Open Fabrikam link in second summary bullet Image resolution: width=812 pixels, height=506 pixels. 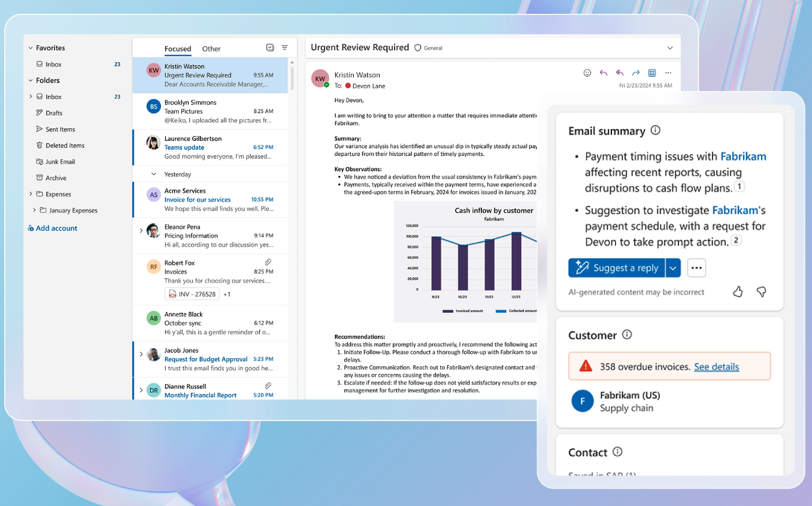click(735, 210)
